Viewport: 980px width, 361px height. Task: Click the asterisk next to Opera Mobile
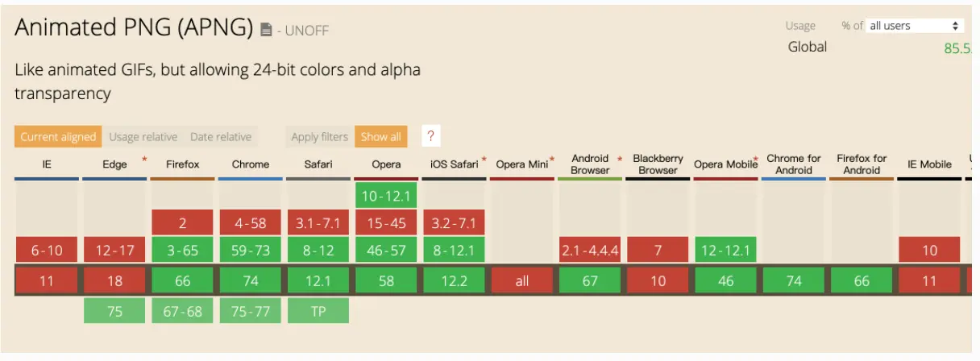click(756, 160)
